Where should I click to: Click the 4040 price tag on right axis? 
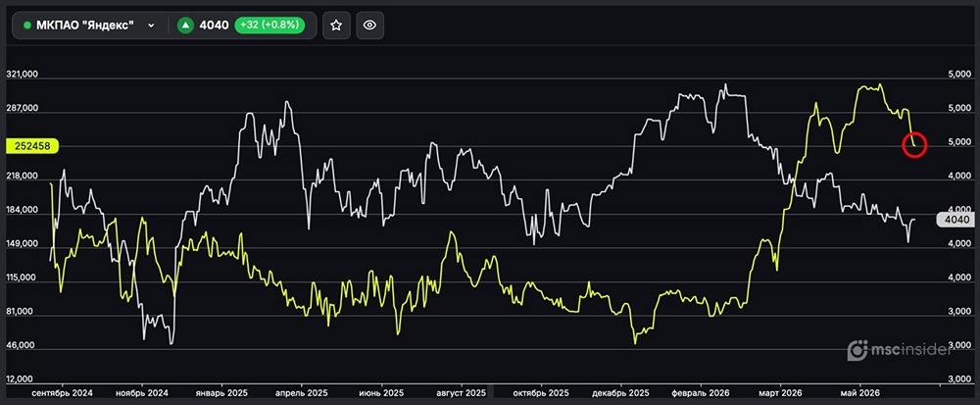955,220
